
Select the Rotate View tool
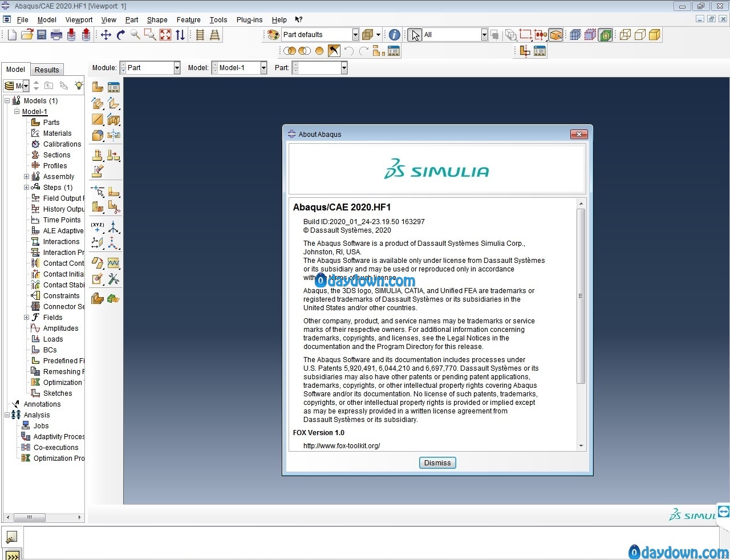[121, 35]
